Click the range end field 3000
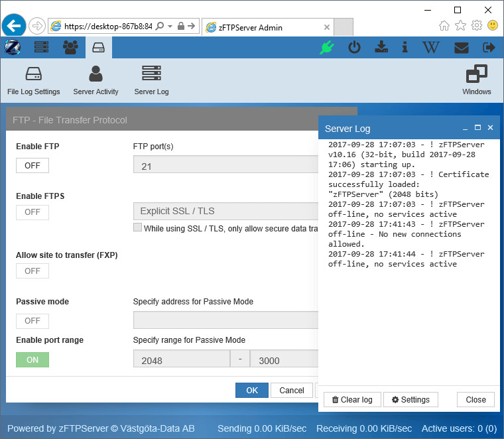The height and width of the screenshot is (439, 504). pyautogui.click(x=284, y=359)
